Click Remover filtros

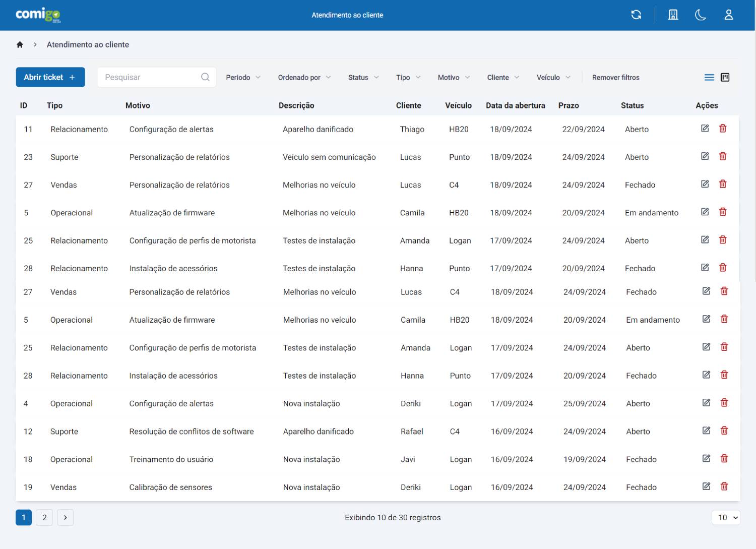615,77
